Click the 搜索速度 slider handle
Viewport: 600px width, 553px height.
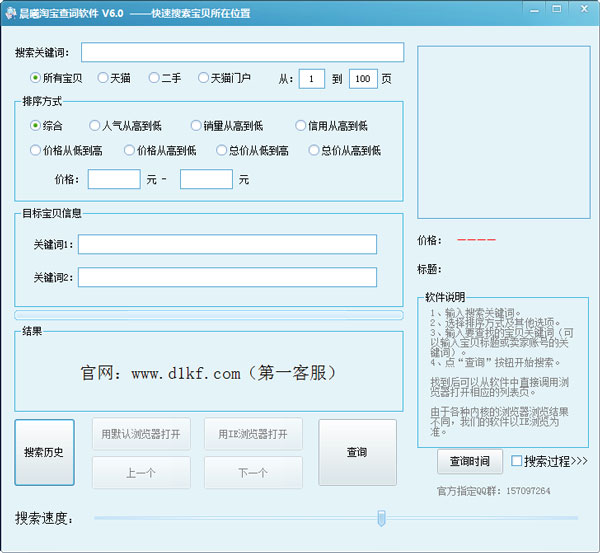click(381, 517)
